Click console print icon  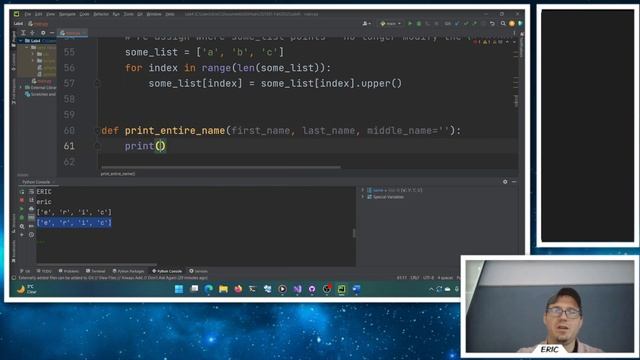pos(31,209)
